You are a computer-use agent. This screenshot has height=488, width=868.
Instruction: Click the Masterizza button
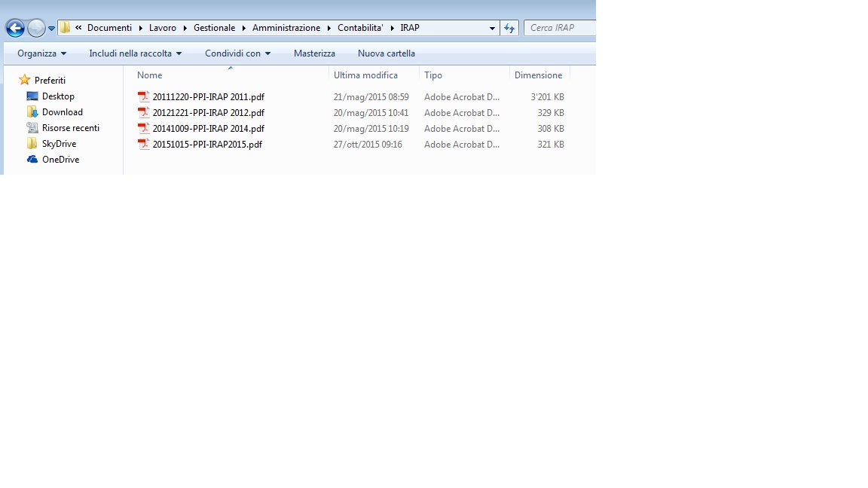[314, 53]
